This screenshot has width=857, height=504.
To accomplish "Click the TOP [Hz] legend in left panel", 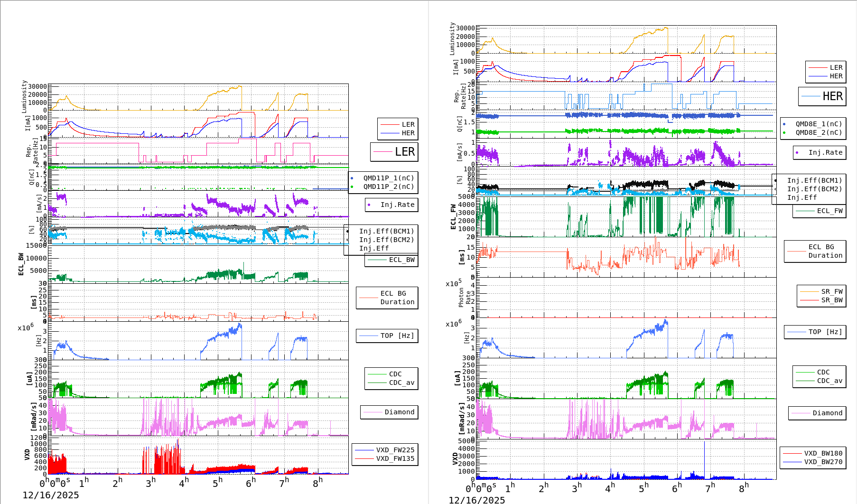I will [x=387, y=336].
